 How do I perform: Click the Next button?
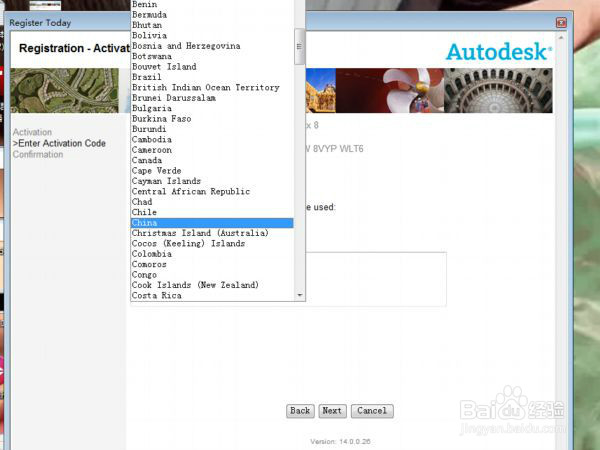[x=332, y=411]
